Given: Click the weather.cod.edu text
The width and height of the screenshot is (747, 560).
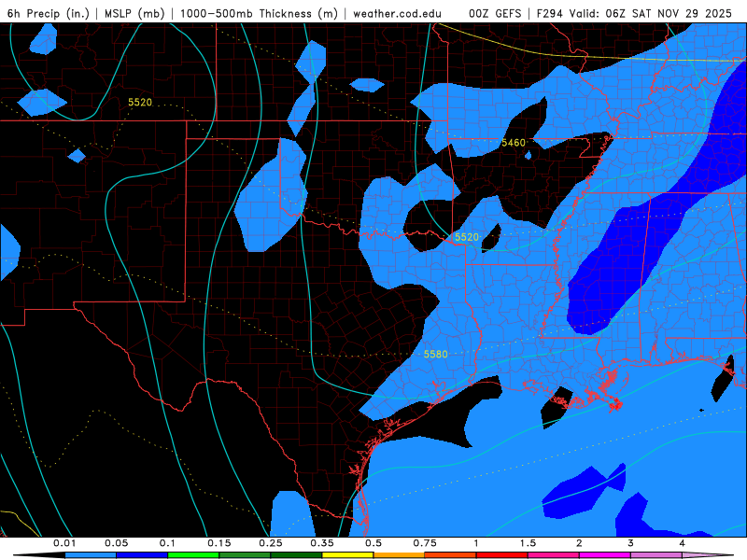Looking at the screenshot, I should (397, 13).
